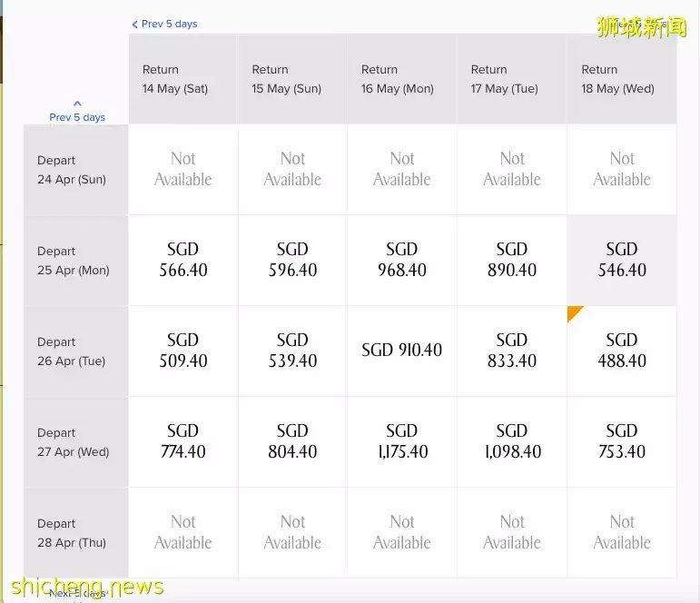Select the SGD 546.40 fare cell

click(622, 260)
